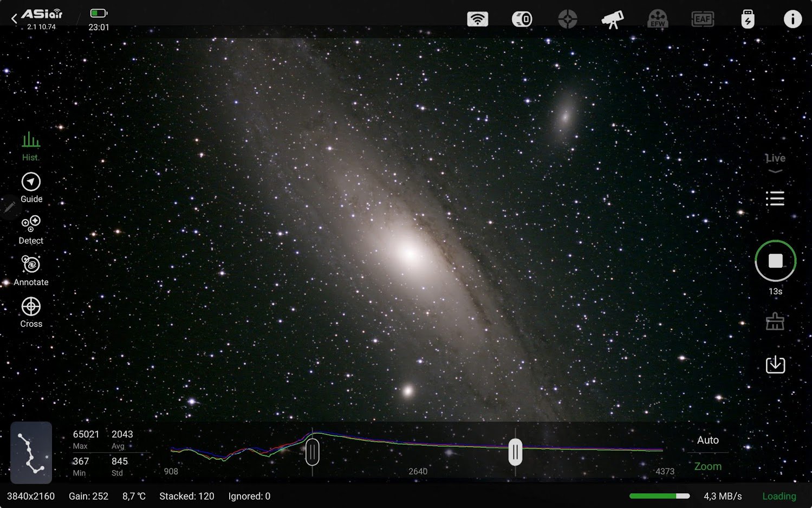Open the Histogram panel
Image resolution: width=812 pixels, height=508 pixels.
pos(30,145)
